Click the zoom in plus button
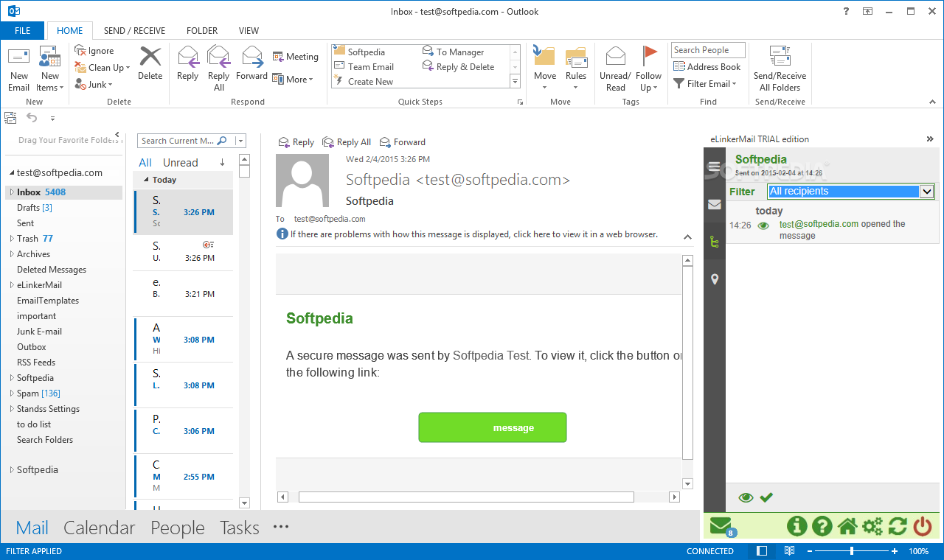The width and height of the screenshot is (944, 560). pyautogui.click(x=895, y=550)
